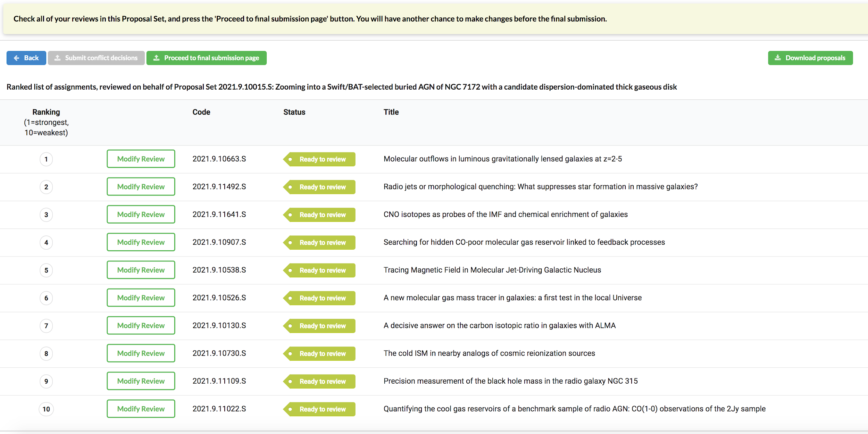Click upload icon on Submit conflict decisions
The image size is (868, 434).
58,58
